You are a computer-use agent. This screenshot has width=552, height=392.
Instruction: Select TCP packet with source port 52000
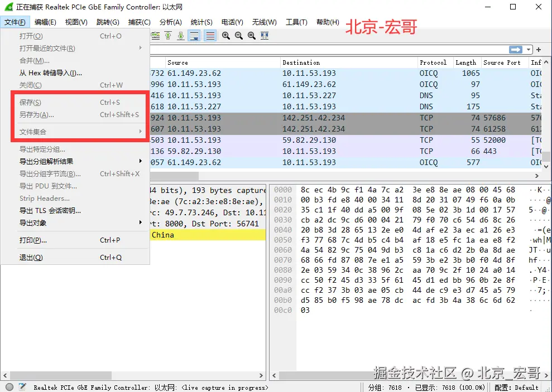click(346, 140)
